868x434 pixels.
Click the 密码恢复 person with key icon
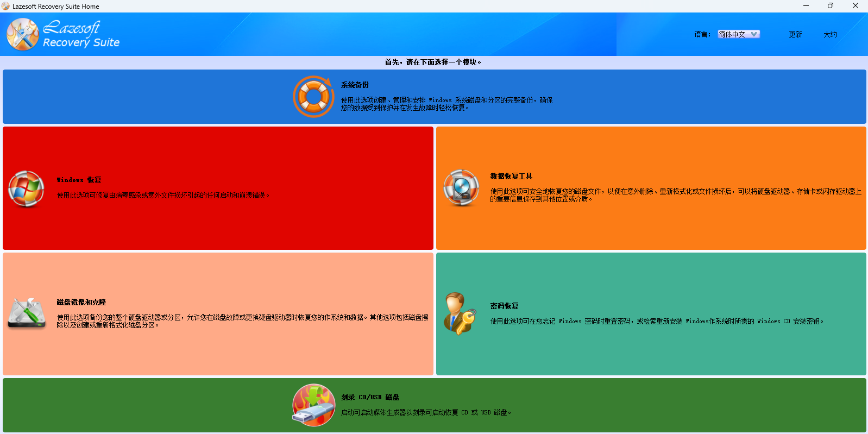[460, 313]
